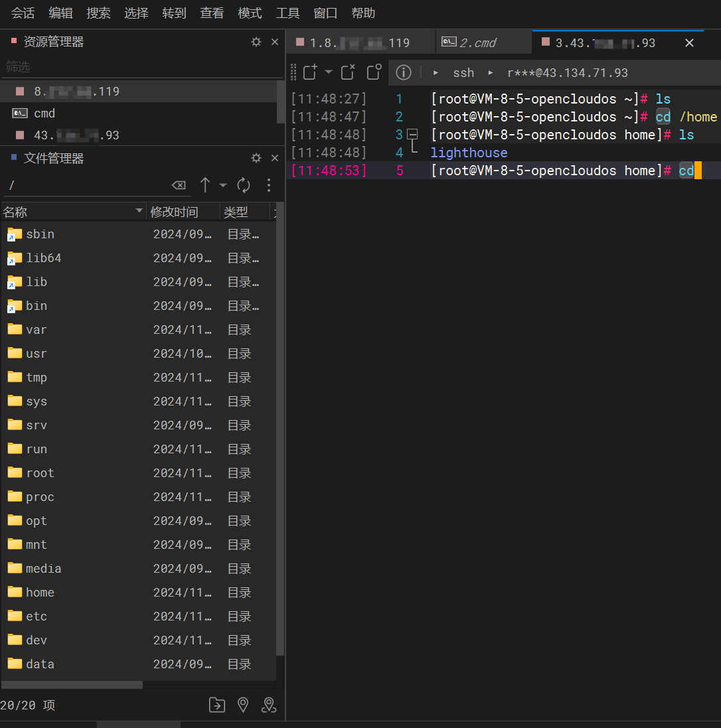Click the file list horizontal scrollbar
Viewport: 721px width, 728px height.
pos(72,685)
